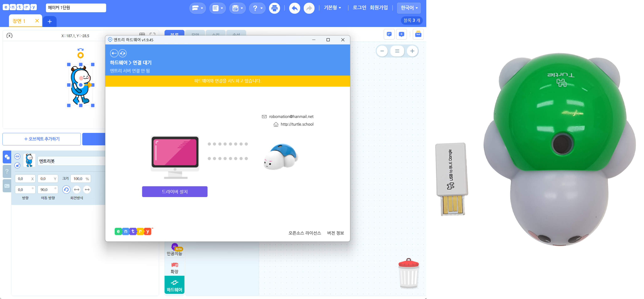
Task: Click the entry logo in the header
Action: coord(20,7)
